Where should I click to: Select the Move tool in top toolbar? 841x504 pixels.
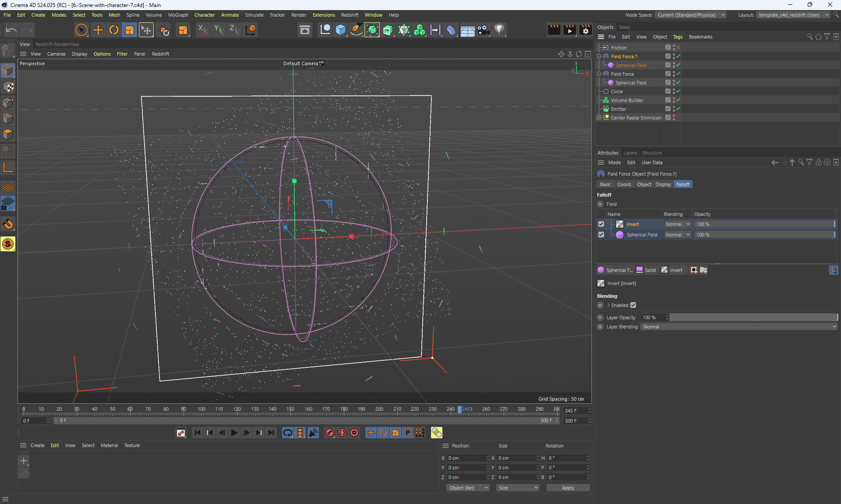98,30
